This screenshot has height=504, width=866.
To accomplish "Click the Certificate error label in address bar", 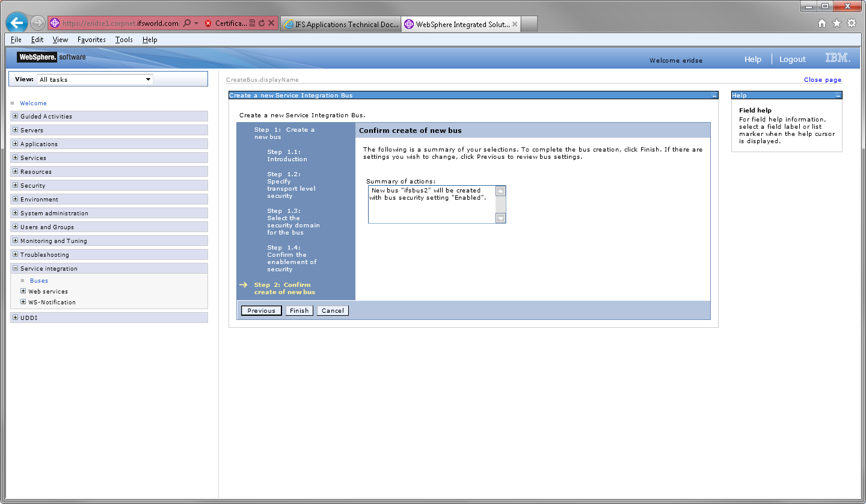I will [x=231, y=23].
